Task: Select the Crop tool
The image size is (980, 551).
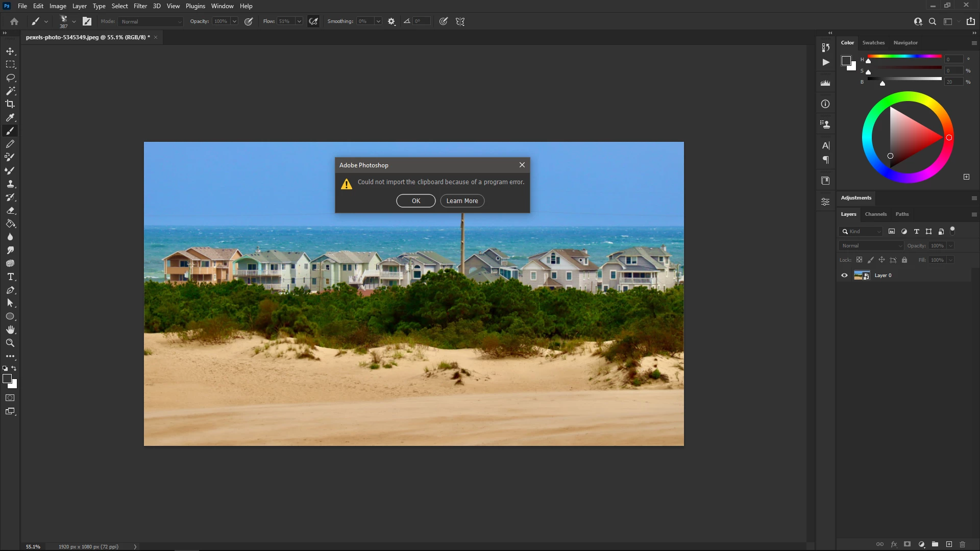Action: point(10,104)
